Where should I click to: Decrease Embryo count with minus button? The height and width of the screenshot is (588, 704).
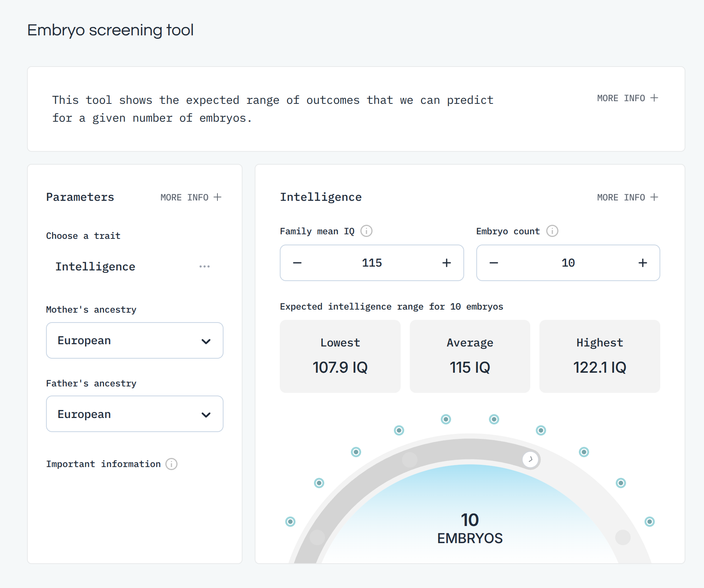[x=494, y=263]
